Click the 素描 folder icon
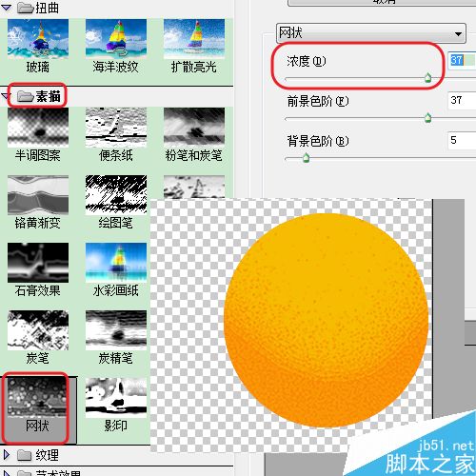This screenshot has width=476, height=476. click(x=26, y=96)
